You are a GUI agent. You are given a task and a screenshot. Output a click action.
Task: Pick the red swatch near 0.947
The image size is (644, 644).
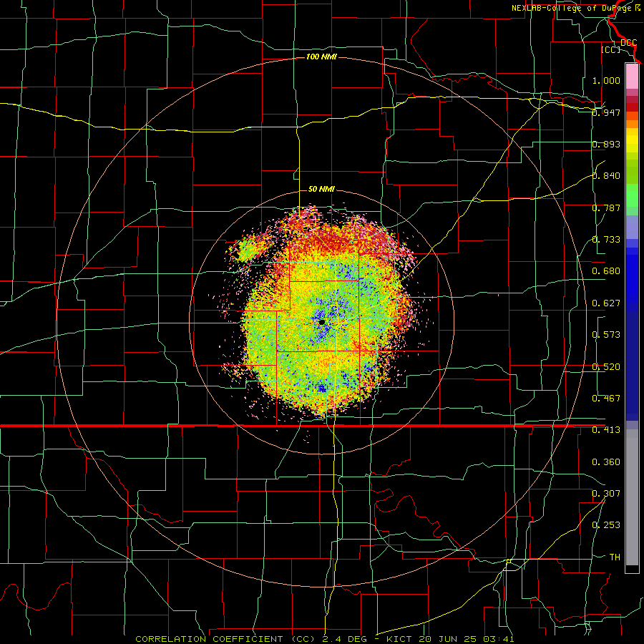[632, 107]
